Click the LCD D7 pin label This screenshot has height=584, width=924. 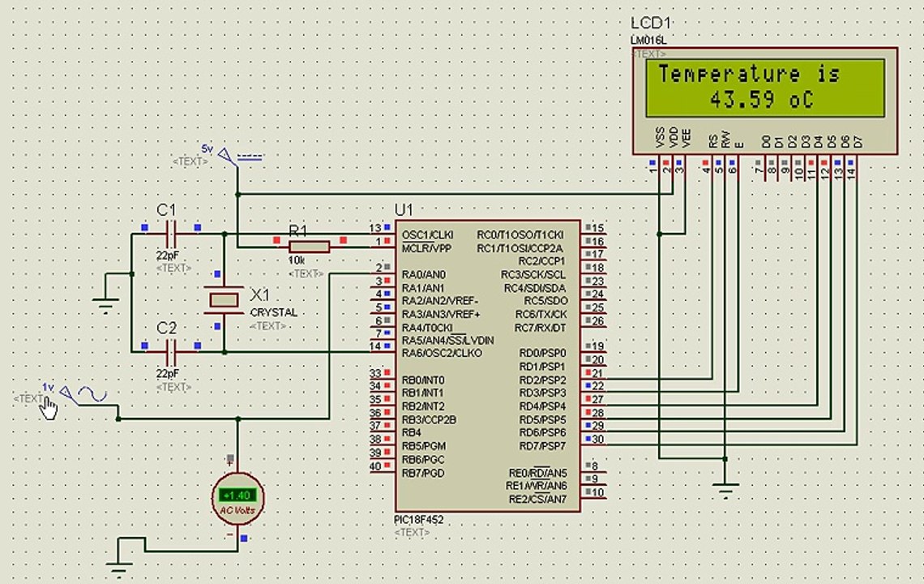tap(858, 142)
